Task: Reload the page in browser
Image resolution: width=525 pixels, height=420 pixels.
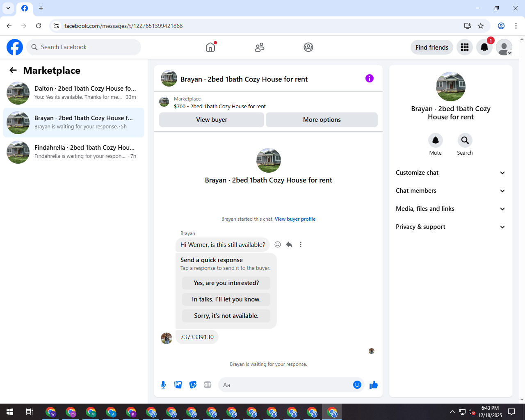Action: coord(39,26)
